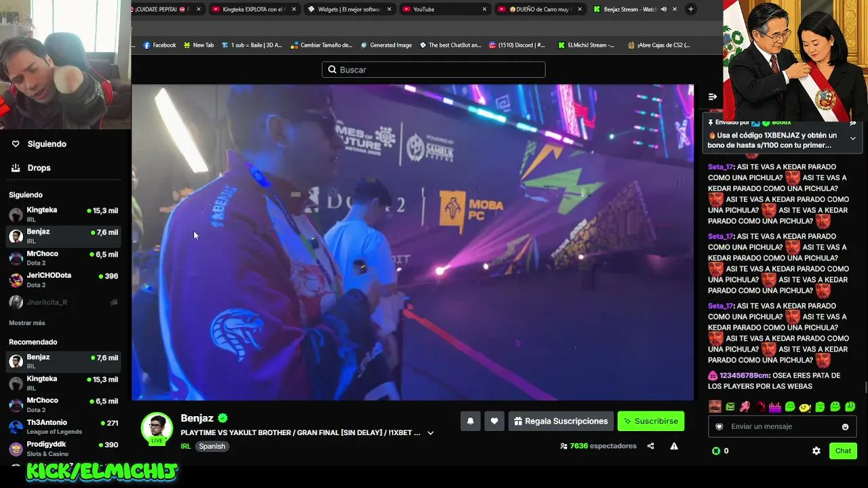Select the purple equalizer emote
The image size is (868, 488).
coord(774,407)
